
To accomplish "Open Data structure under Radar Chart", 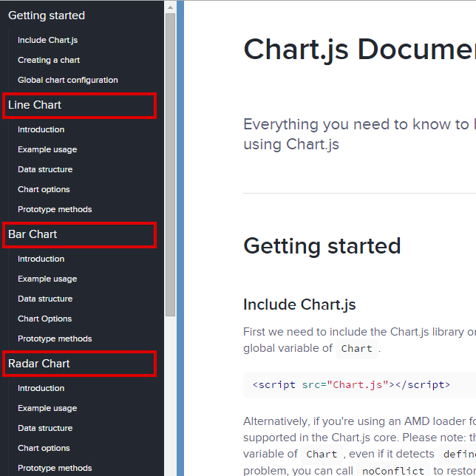I will pos(45,428).
